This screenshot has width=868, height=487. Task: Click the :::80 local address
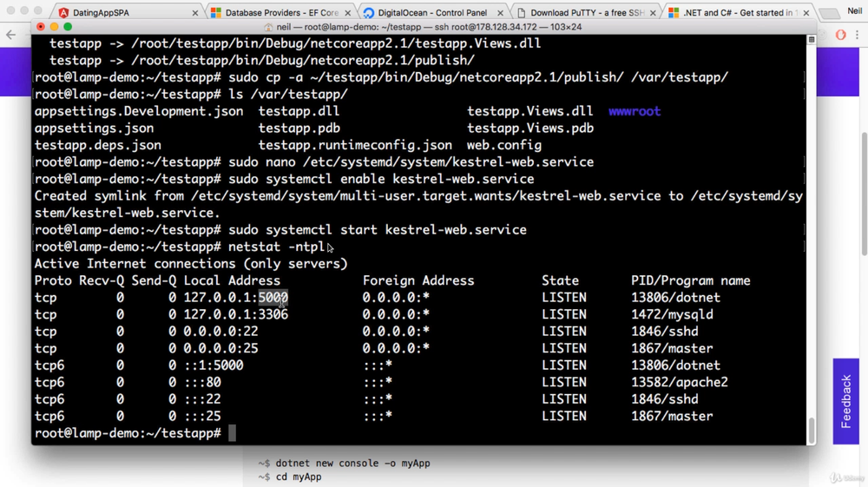pyautogui.click(x=202, y=382)
